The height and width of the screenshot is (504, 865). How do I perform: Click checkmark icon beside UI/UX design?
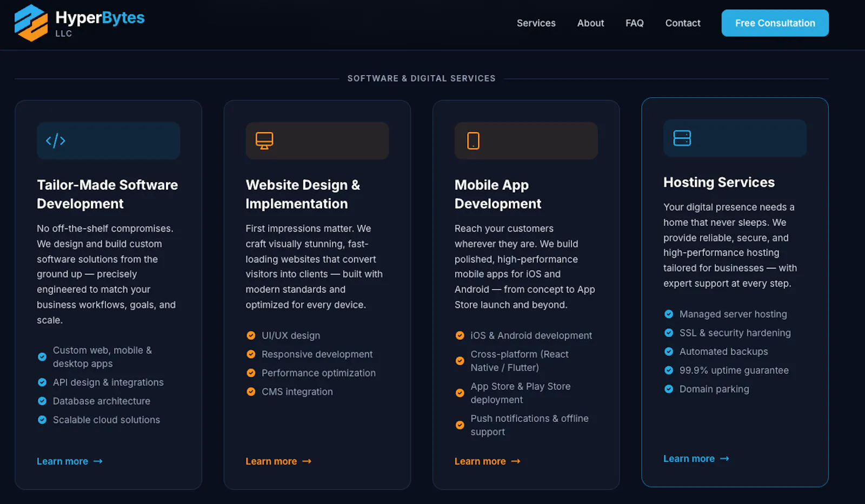tap(251, 335)
